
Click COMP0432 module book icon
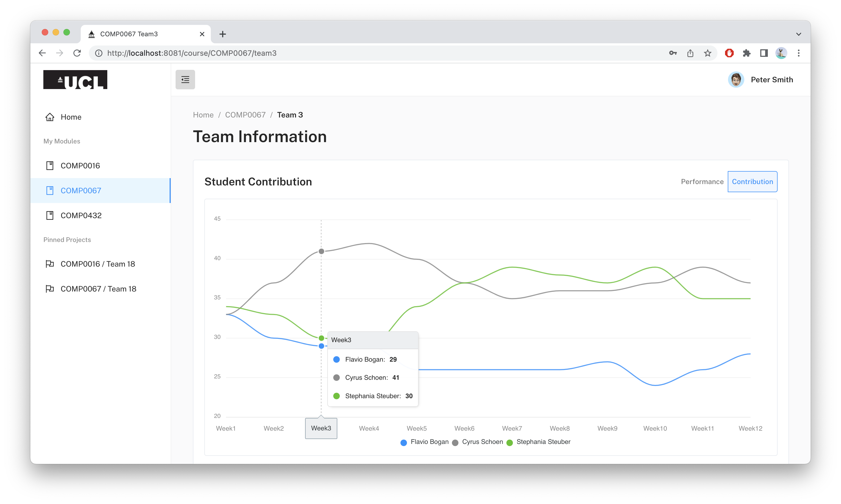tap(50, 215)
